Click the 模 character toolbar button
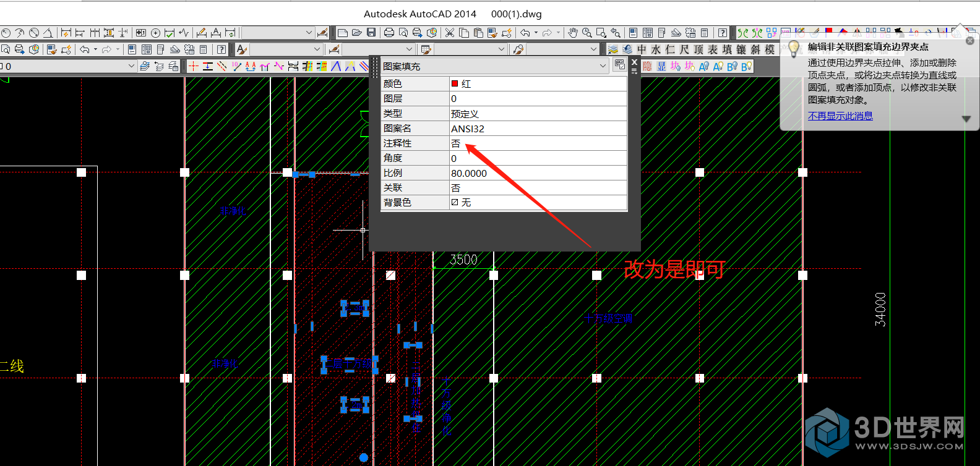 click(x=770, y=49)
